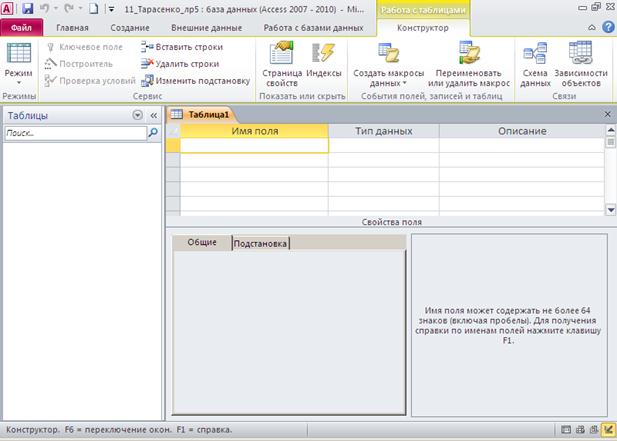Switch to the Подстановка properties tab
Viewport: 617px width, 441px height.
(260, 244)
